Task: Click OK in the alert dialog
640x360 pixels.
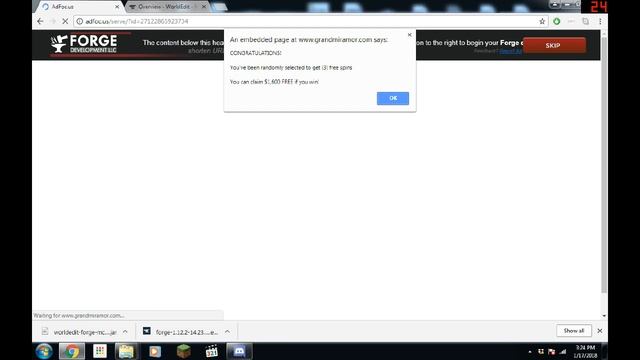Action: click(x=393, y=98)
